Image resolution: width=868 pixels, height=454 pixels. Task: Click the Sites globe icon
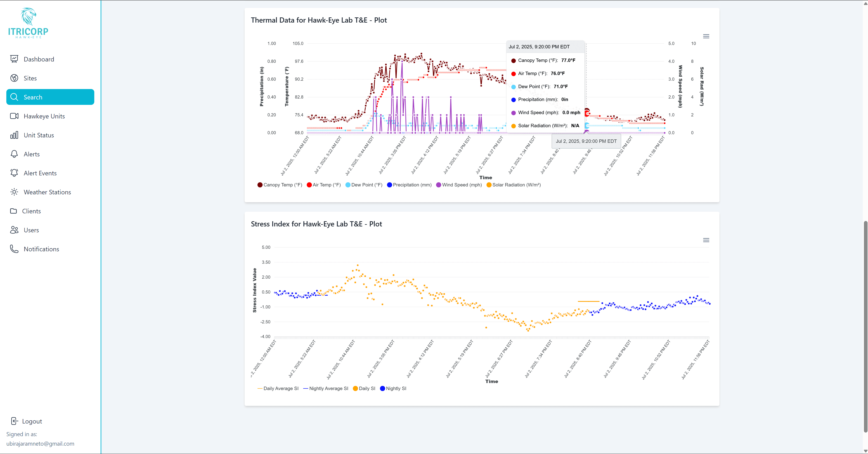pyautogui.click(x=14, y=78)
